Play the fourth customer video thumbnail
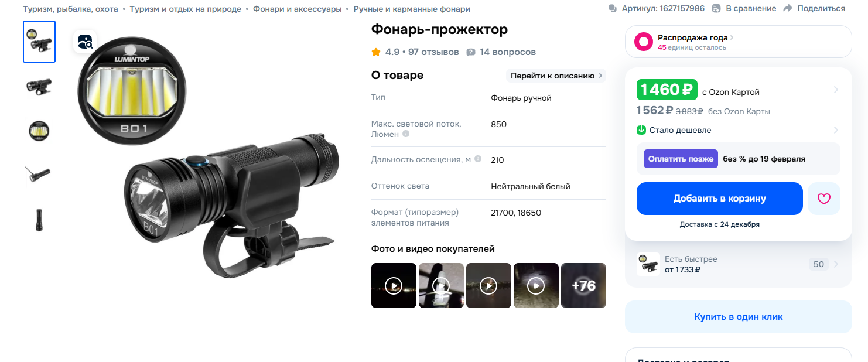868x362 pixels. (536, 285)
